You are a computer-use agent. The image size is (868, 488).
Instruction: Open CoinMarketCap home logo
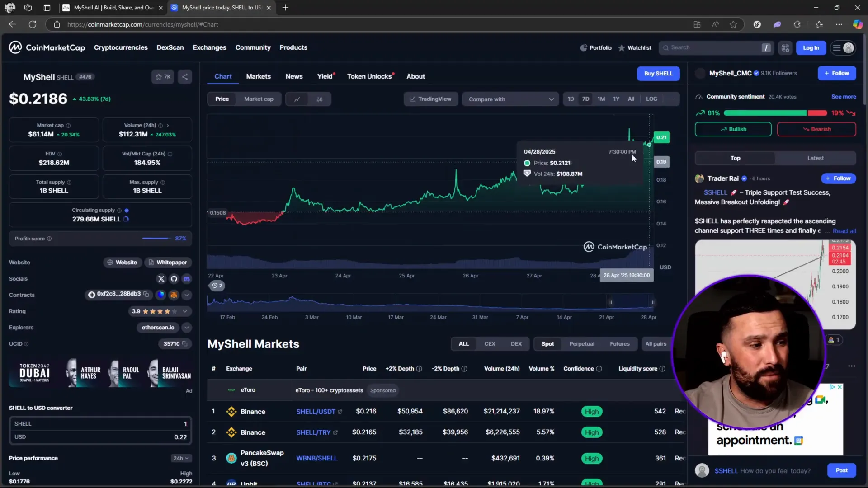coord(47,47)
